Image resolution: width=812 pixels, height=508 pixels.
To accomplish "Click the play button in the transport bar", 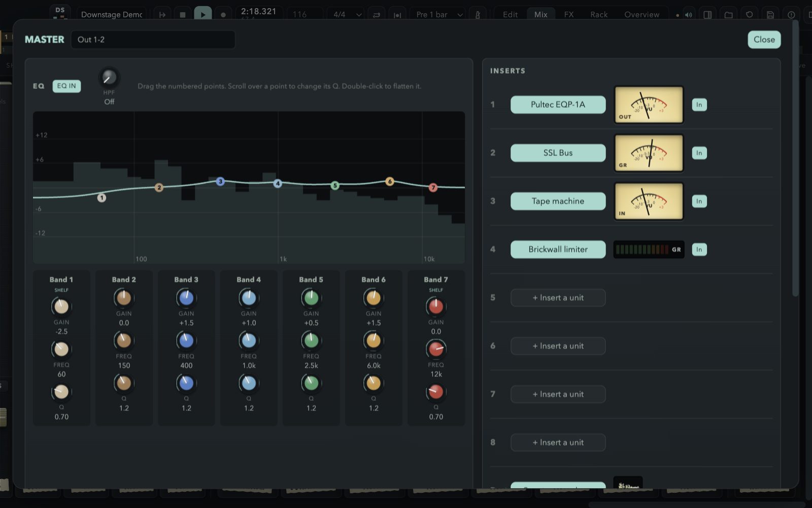I will (x=202, y=14).
